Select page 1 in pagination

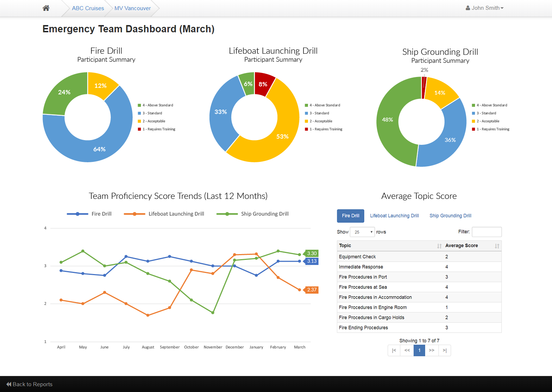tap(419, 350)
